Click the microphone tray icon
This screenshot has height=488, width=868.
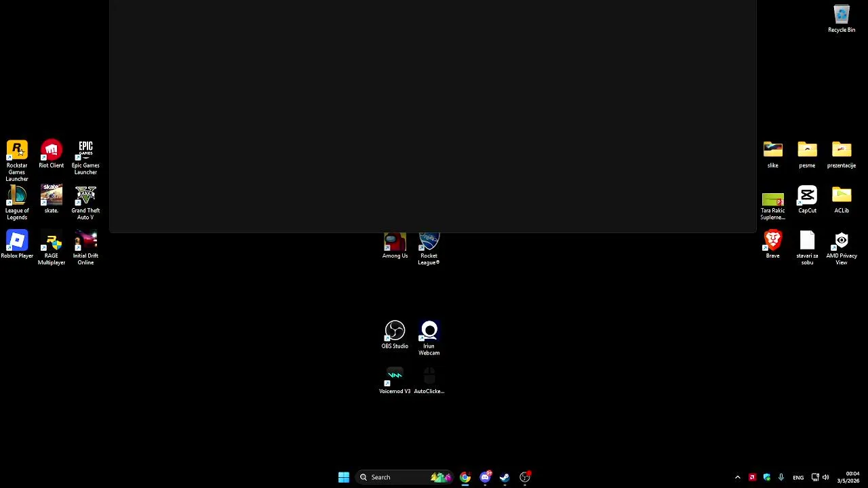click(781, 477)
